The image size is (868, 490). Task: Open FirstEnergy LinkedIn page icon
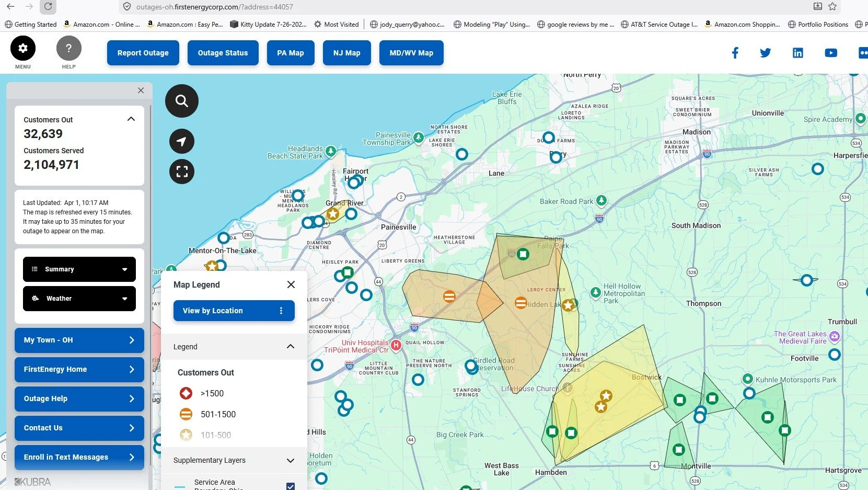coord(798,53)
